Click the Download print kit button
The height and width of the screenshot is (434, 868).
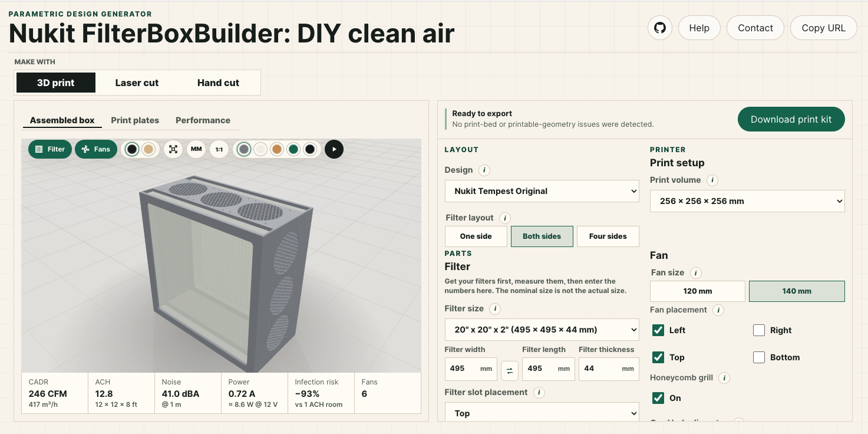click(x=791, y=119)
